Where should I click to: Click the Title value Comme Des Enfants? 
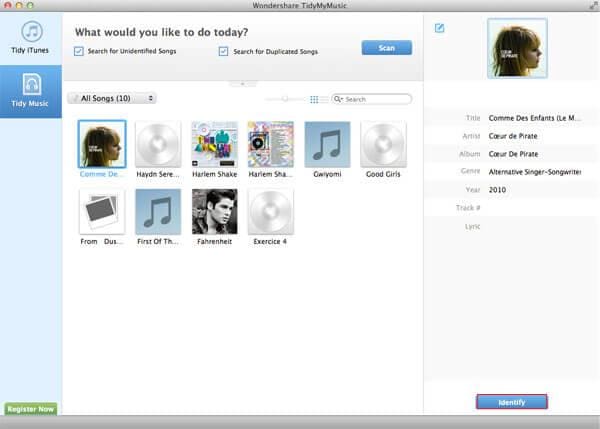coord(534,118)
